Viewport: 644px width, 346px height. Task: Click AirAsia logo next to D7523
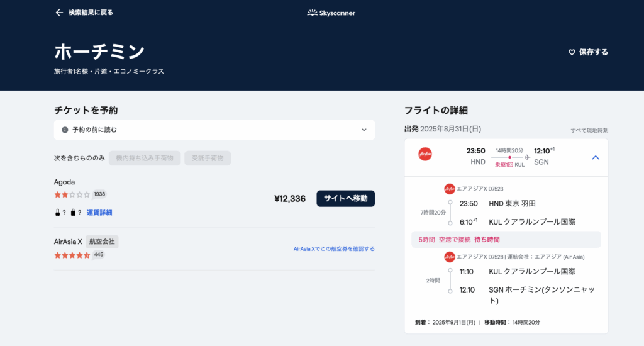[449, 189]
